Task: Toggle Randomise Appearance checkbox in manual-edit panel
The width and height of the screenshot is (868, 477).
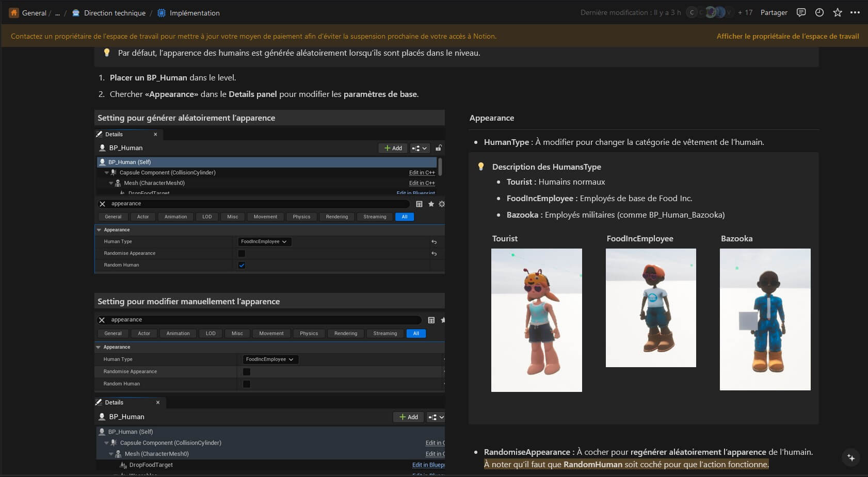Action: click(247, 372)
